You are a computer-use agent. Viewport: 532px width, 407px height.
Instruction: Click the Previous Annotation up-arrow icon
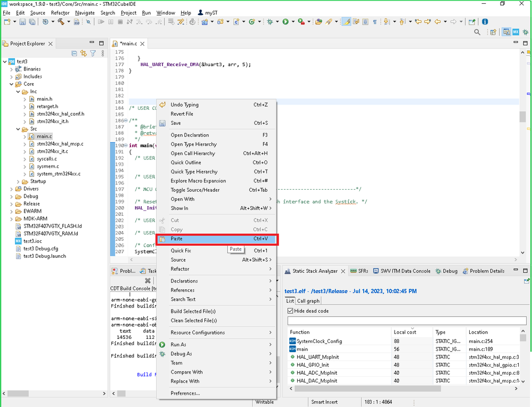point(402,22)
